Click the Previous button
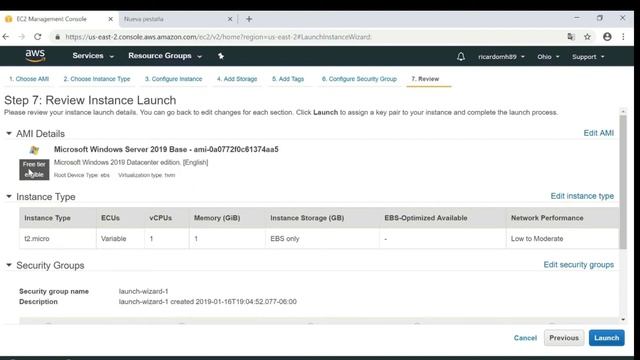Screen dimensions: 640x360 pyautogui.click(x=564, y=338)
